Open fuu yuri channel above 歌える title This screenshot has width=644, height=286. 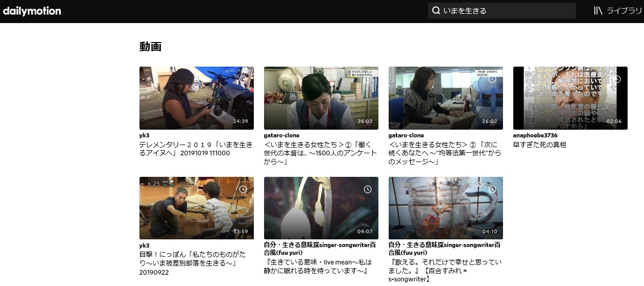pyautogui.click(x=445, y=249)
